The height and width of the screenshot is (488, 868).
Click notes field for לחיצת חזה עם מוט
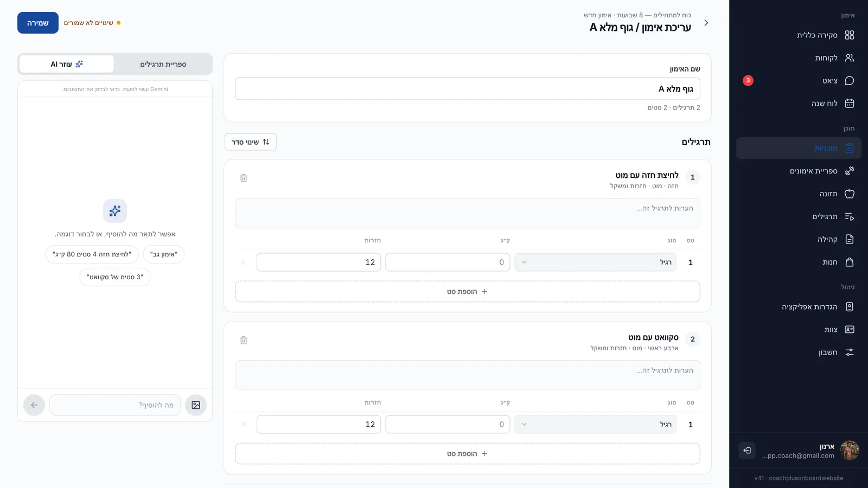coord(468,213)
